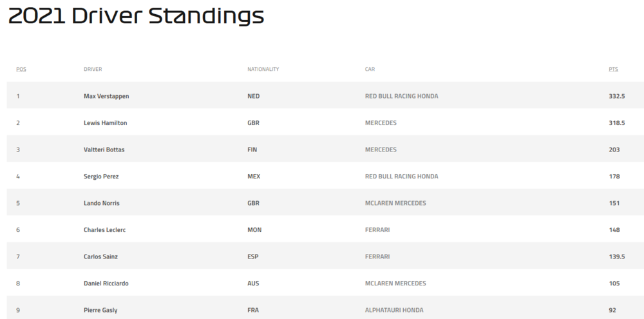
Task: Click the Lewis Hamilton driver link
Action: pyautogui.click(x=105, y=122)
